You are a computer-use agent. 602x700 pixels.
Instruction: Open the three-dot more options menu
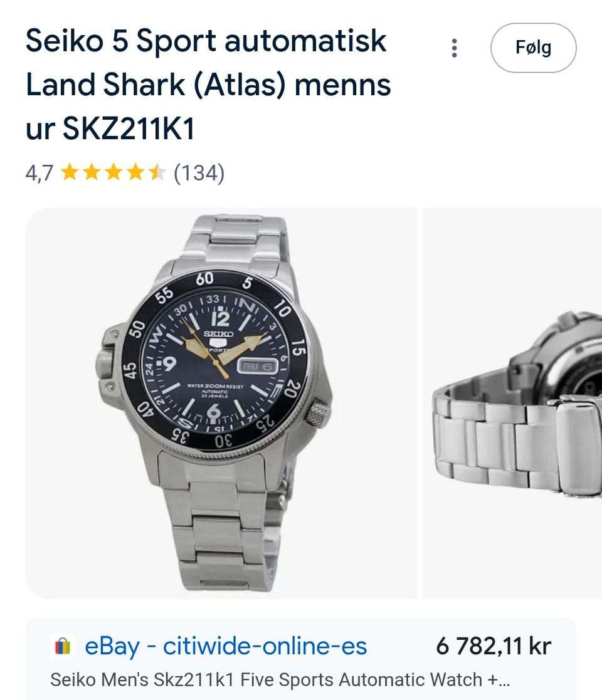coord(455,48)
